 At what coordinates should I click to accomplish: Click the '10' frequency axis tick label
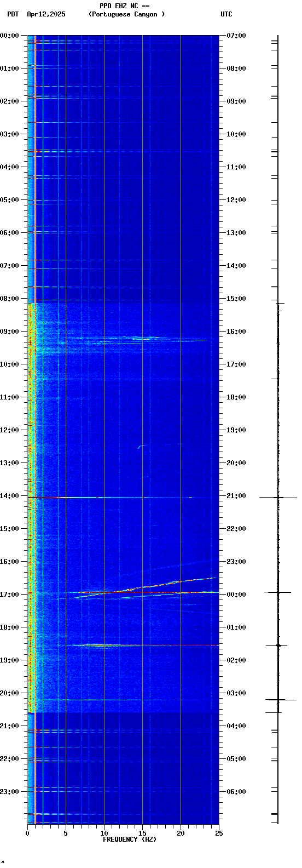click(x=104, y=834)
